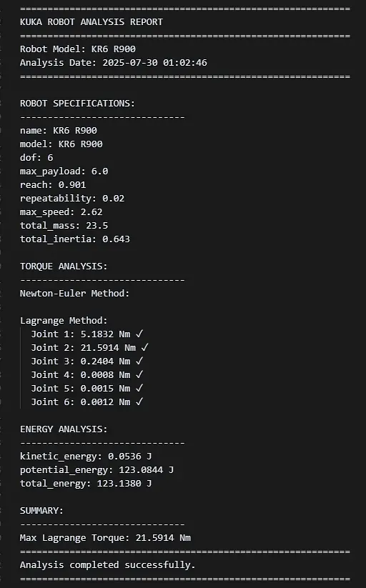Click the Joint 6 checkmark symbol
Image resolution: width=366 pixels, height=588 pixels.
139,402
